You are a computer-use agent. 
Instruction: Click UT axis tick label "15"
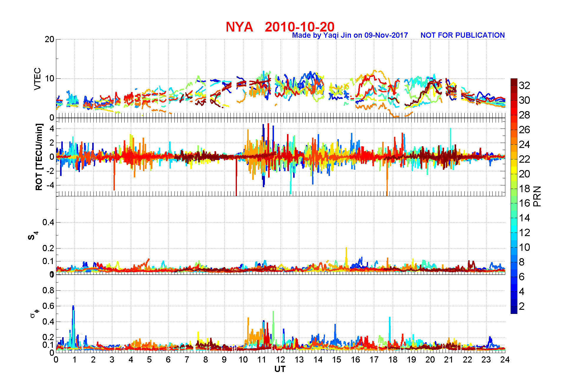[336, 360]
